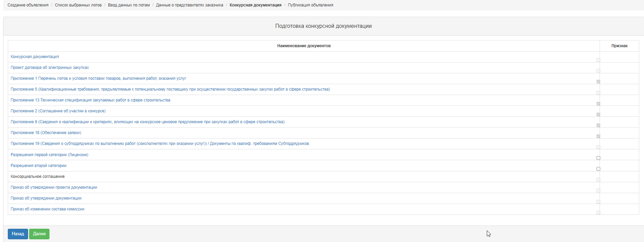Screen dimensions: 644x242
Task: Open 'Приложение 19' subcontractors info link
Action: (160, 144)
